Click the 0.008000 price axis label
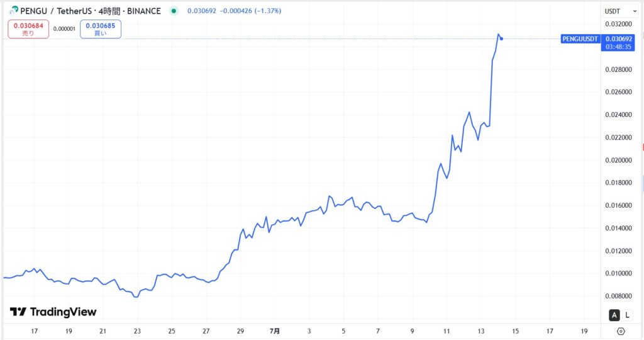 [619, 296]
